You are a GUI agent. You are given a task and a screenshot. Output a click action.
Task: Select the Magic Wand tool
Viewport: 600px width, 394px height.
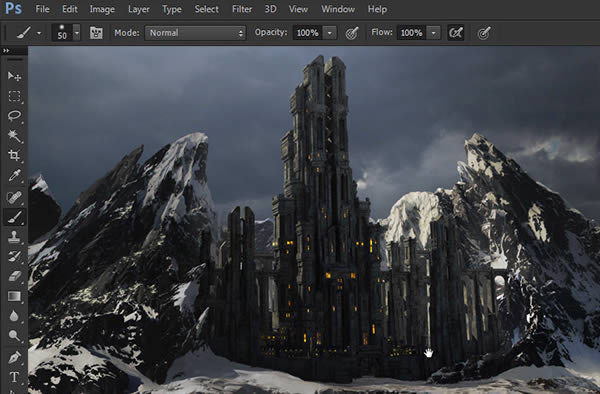coord(14,135)
